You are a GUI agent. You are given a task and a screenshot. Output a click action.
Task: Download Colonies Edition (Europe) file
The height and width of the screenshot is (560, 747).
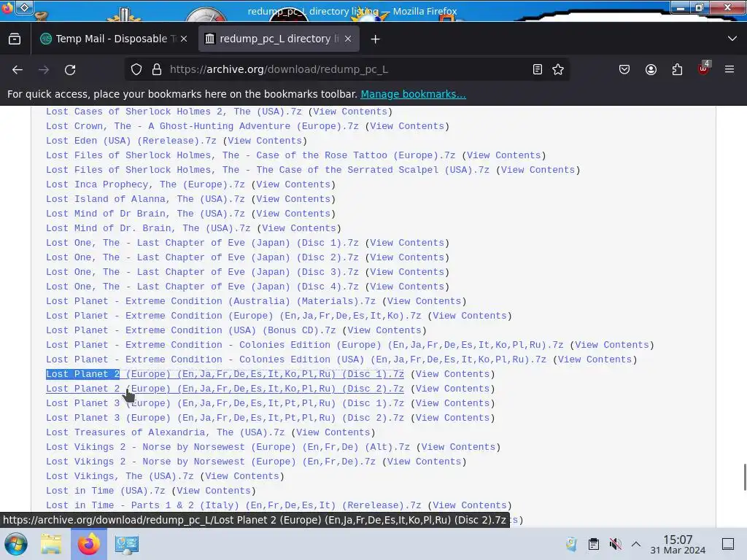tap(305, 345)
